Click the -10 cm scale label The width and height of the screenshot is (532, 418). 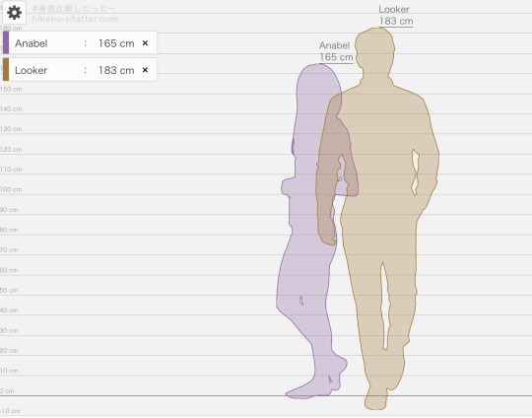(x=10, y=411)
